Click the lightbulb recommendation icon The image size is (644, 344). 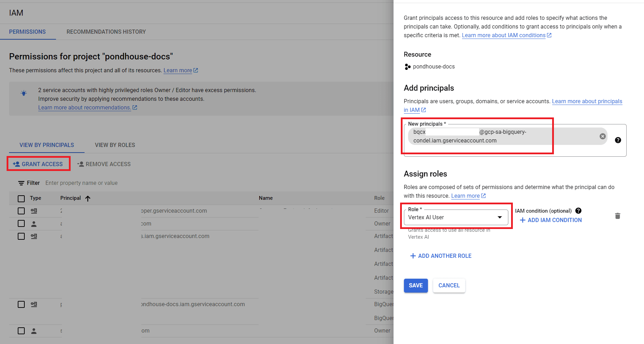[x=24, y=93]
